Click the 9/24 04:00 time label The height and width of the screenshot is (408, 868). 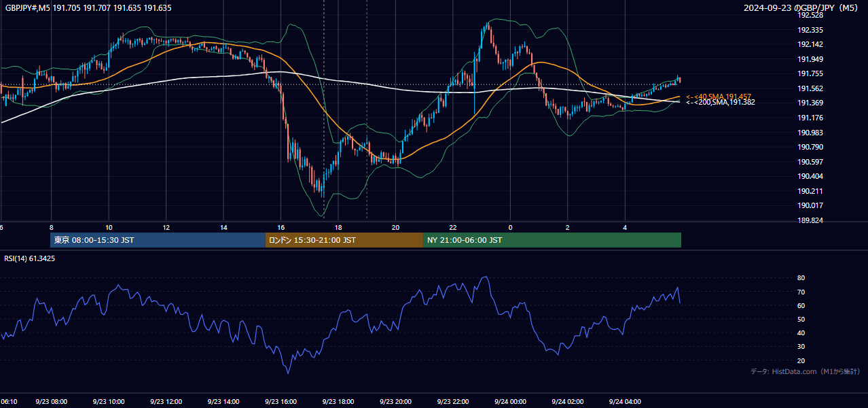tap(625, 402)
